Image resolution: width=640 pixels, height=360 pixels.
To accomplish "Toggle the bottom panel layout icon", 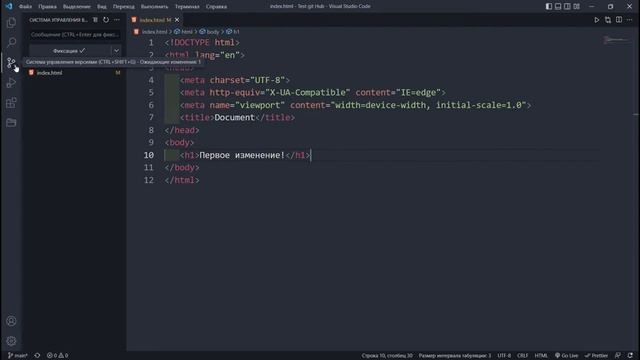I will click(558, 6).
